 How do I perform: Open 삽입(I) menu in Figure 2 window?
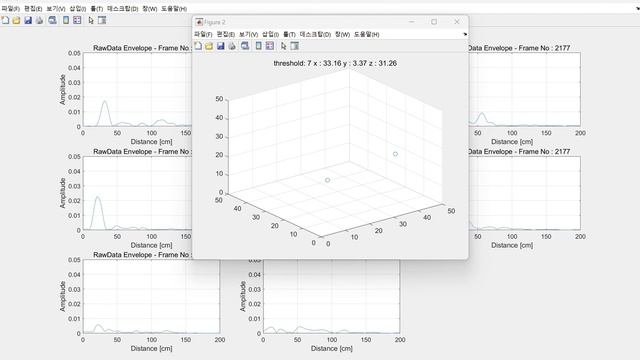(270, 35)
